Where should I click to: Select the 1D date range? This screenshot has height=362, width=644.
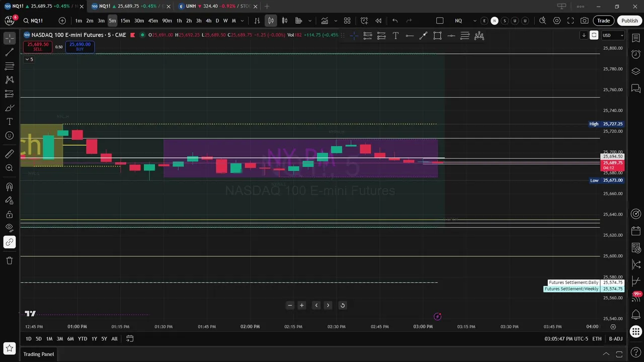[29, 339]
